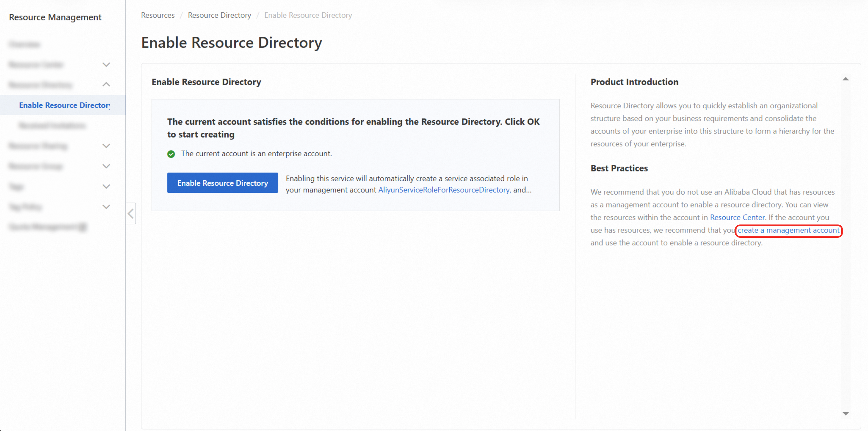Viewport: 868px width, 431px height.
Task: Open the create a management account link
Action: (x=789, y=230)
